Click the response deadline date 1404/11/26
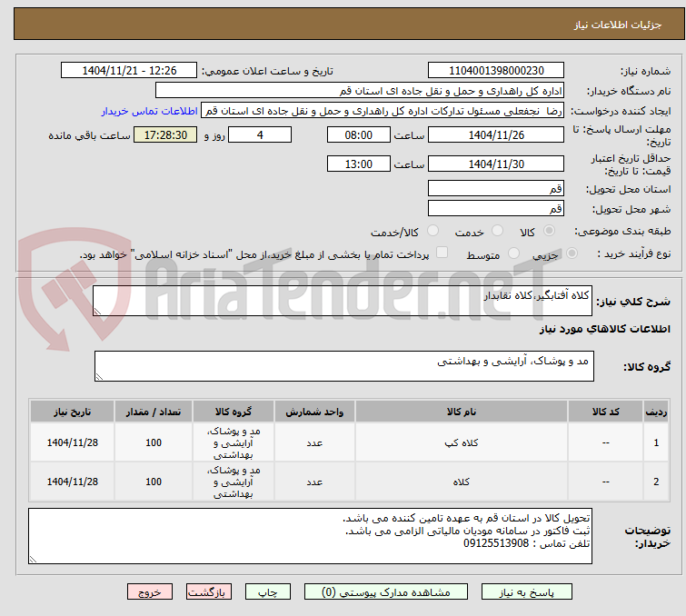The image size is (686, 616). pyautogui.click(x=496, y=134)
